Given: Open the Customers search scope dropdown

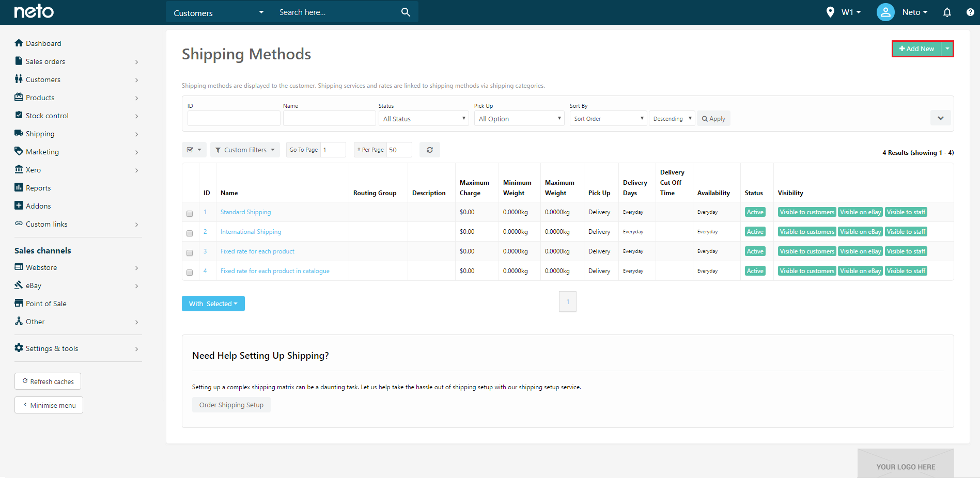Looking at the screenshot, I should (219, 12).
